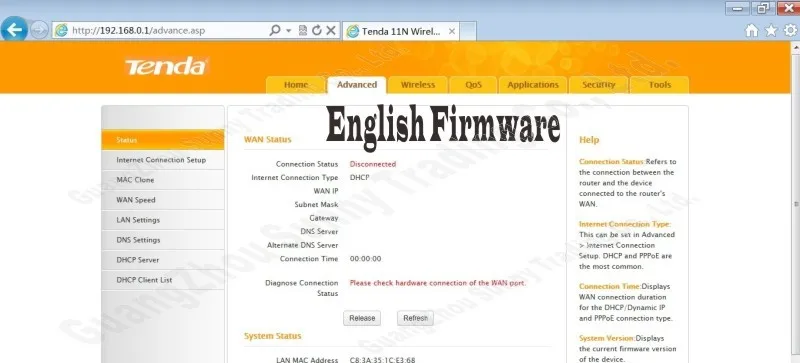Click the DHCP connection type value
The width and height of the screenshot is (800, 363).
click(x=359, y=178)
